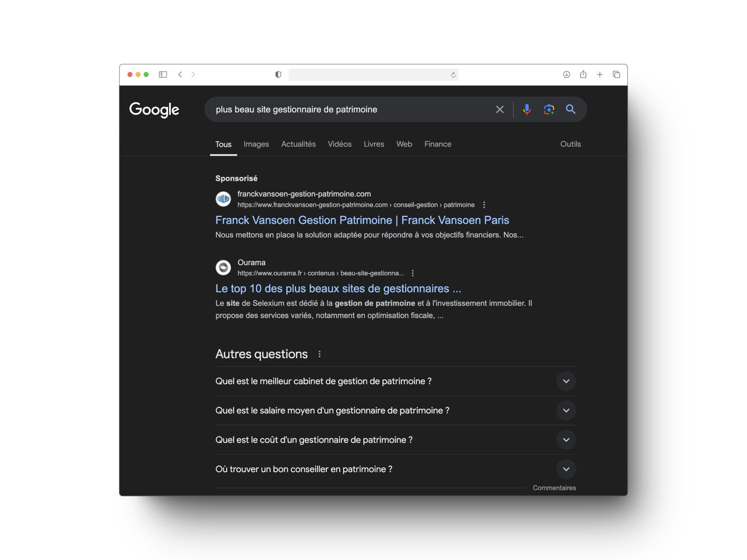Switch to the Images tab
Image resolution: width=747 pixels, height=560 pixels.
point(256,144)
